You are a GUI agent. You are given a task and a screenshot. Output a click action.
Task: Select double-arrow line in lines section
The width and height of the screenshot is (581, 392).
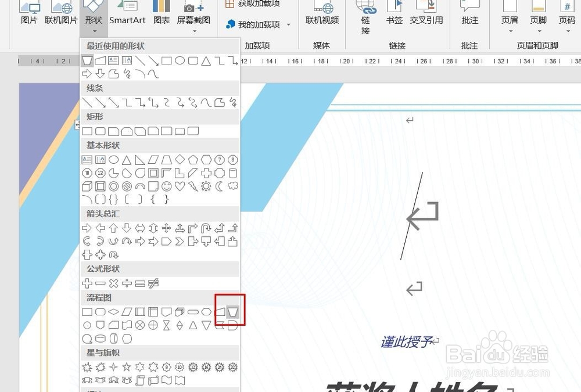click(113, 102)
